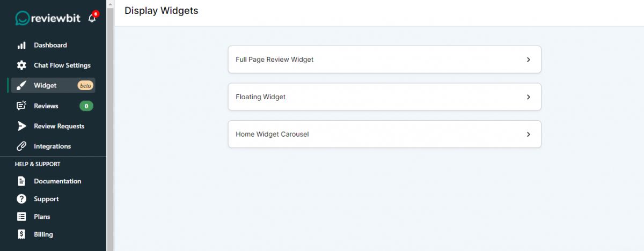Image resolution: width=644 pixels, height=251 pixels.
Task: Expand Home Widget Carousel chevron
Action: pyautogui.click(x=529, y=134)
